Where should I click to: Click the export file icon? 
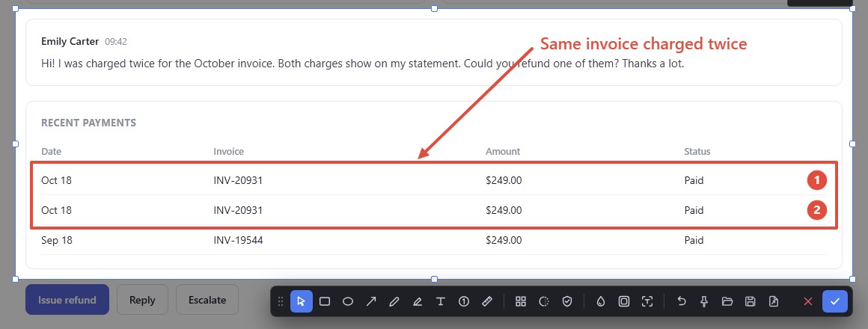point(773,301)
